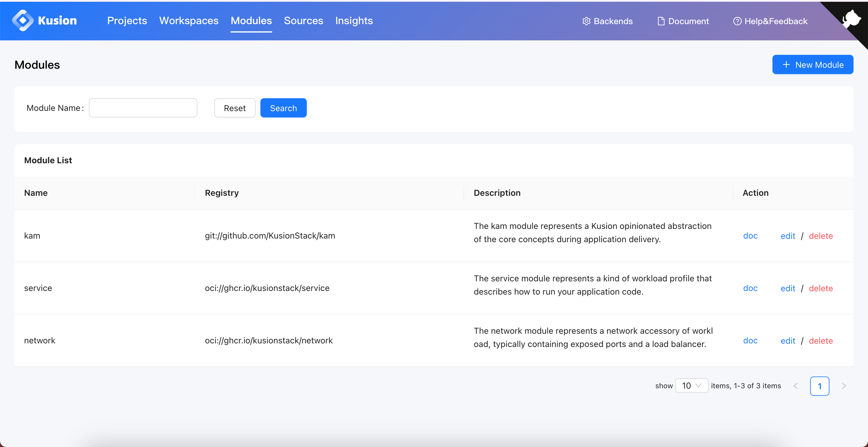Select page 1 pagination control
Viewport: 868px width, 447px height.
tap(820, 386)
